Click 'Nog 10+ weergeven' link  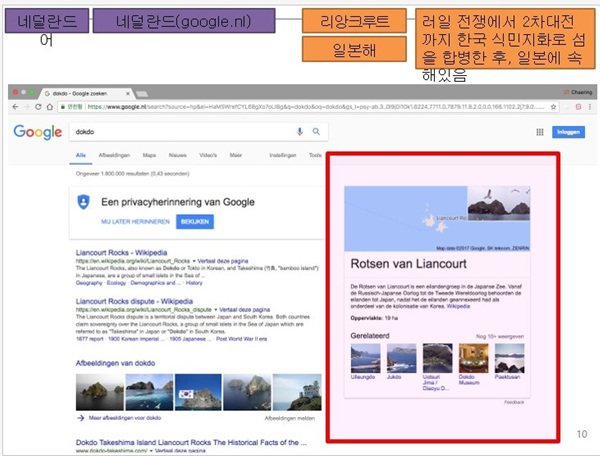(x=500, y=337)
